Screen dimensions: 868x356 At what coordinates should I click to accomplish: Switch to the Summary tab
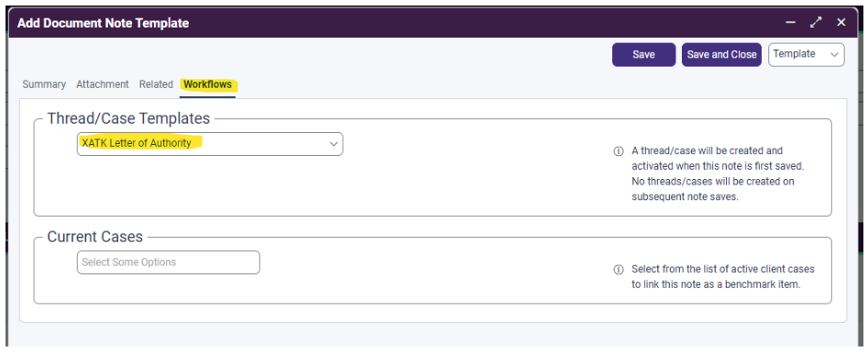pos(44,84)
